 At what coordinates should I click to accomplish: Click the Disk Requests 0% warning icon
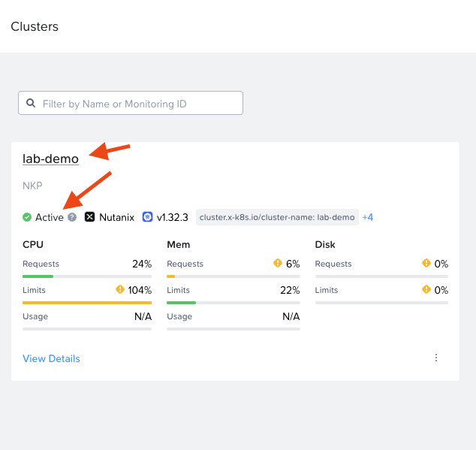[426, 263]
